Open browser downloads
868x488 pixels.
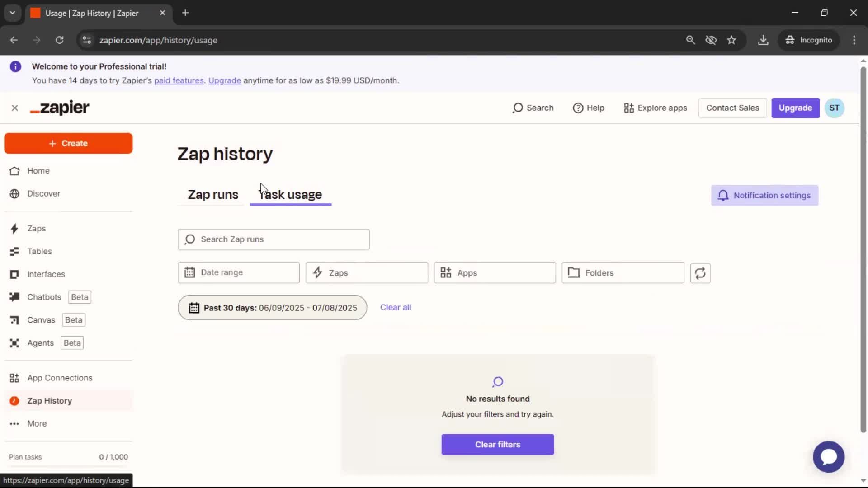coord(763,40)
